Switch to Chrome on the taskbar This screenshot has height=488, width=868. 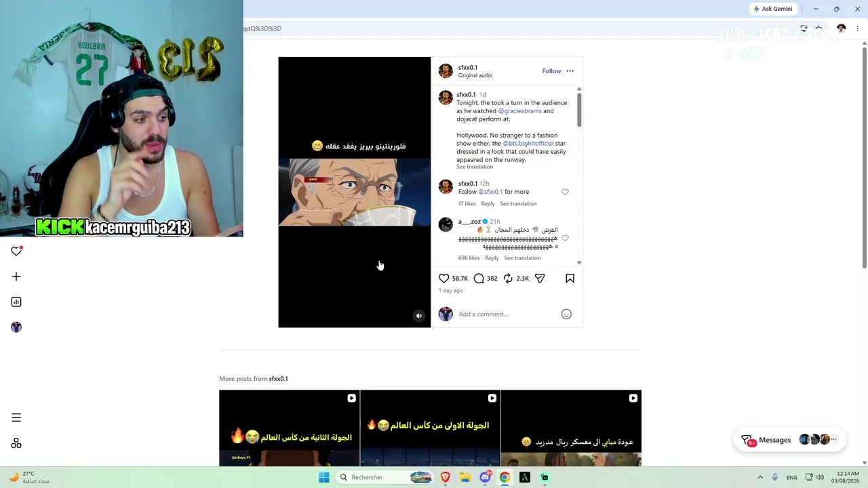click(505, 477)
